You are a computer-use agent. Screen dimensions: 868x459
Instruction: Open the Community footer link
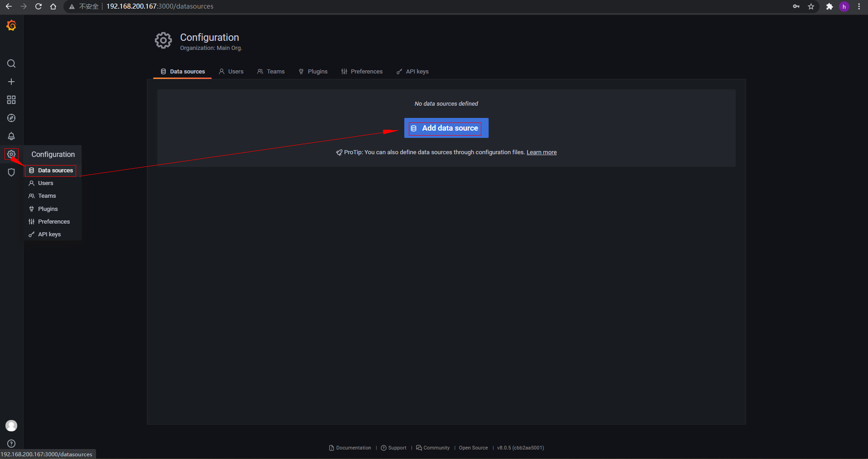433,448
